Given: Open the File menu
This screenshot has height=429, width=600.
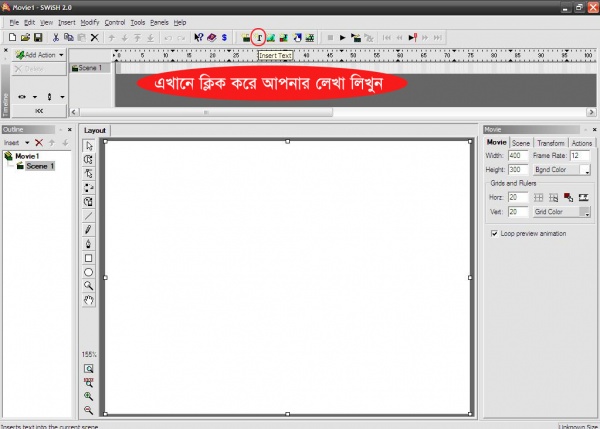Looking at the screenshot, I should 14,23.
